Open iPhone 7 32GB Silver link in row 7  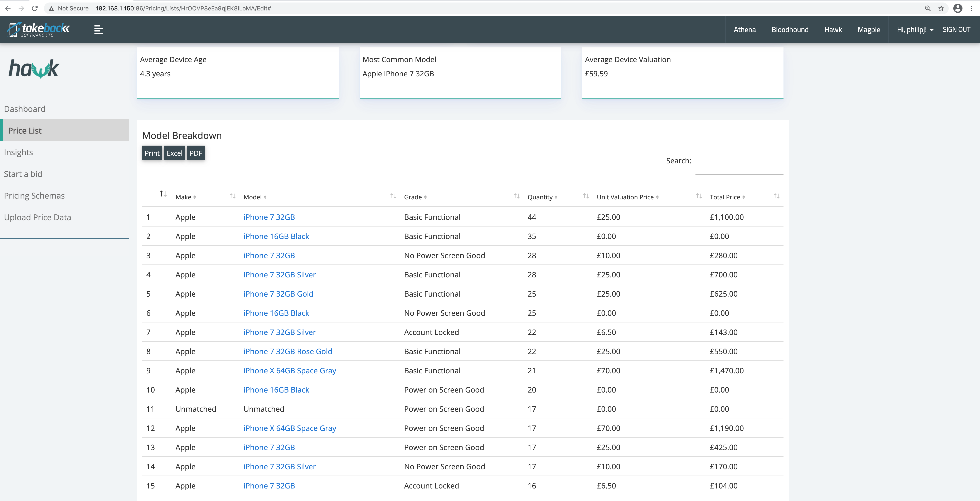[280, 332]
